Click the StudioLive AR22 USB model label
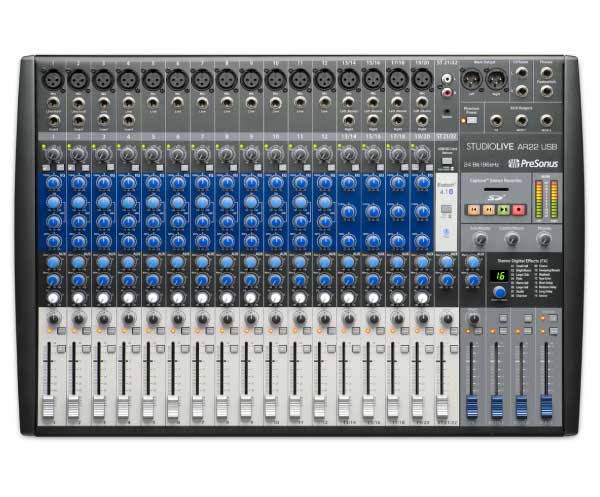This screenshot has height=497, width=600. click(512, 147)
